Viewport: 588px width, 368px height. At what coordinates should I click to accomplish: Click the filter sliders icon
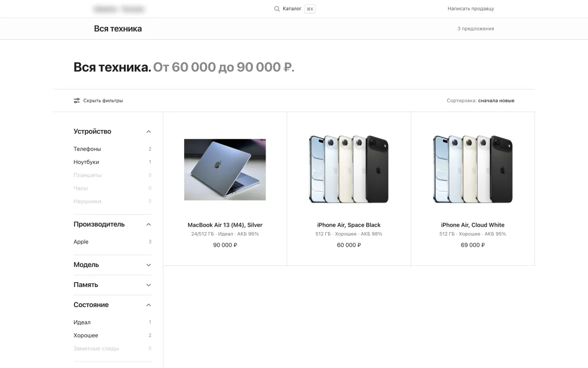76,101
